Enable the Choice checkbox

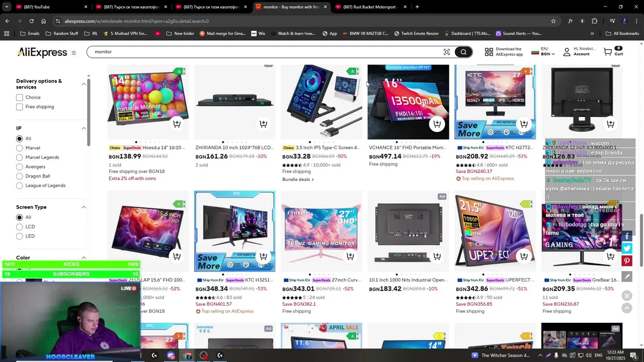[x=20, y=98]
